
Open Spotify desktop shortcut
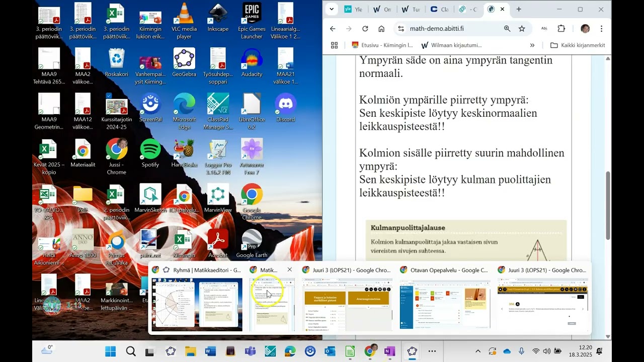pyautogui.click(x=150, y=153)
